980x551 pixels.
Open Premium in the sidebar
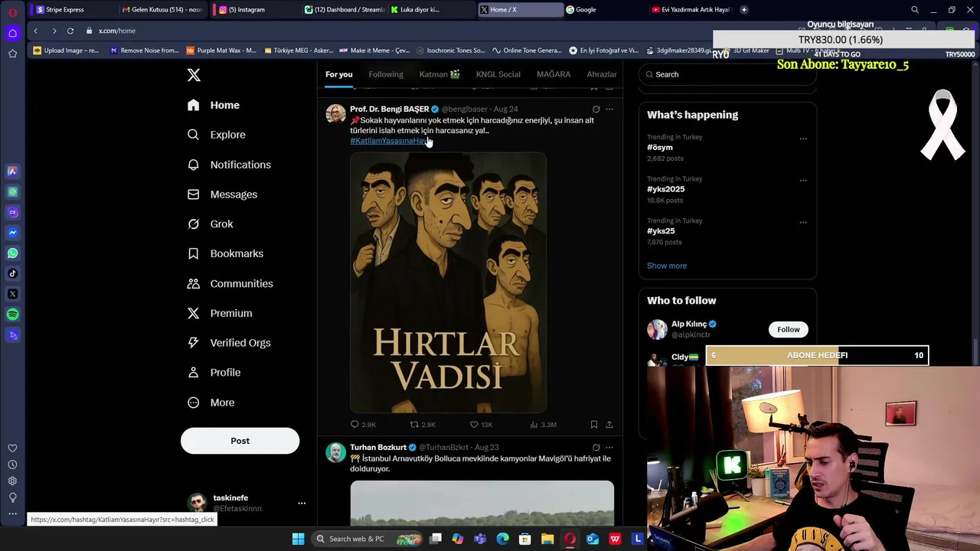(220, 313)
